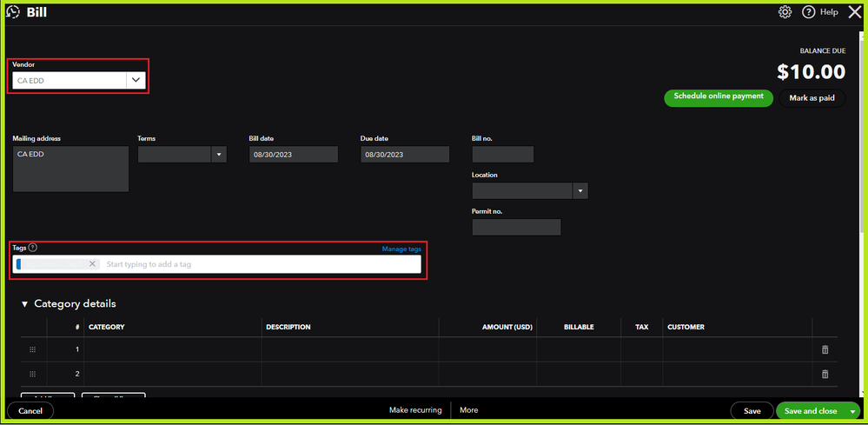Click the AMOUNT (USD) column header
Screen dimensions: 868x425
(507, 327)
